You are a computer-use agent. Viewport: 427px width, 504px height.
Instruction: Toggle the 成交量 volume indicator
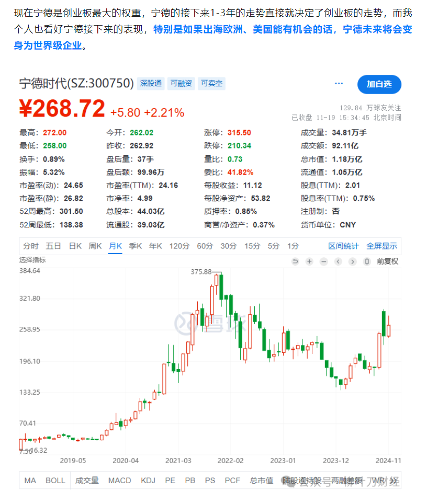coord(87,480)
